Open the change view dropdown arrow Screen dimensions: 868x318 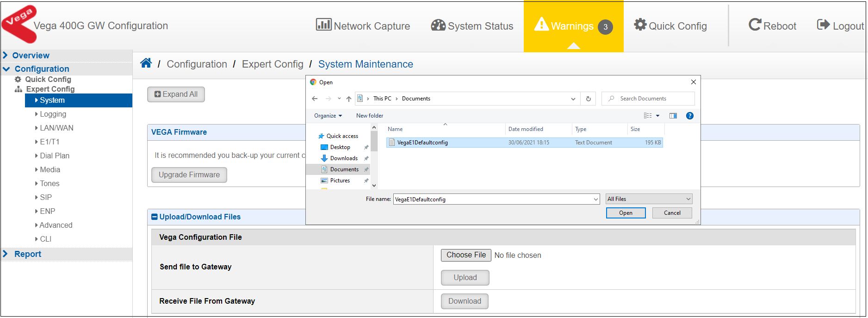point(657,116)
